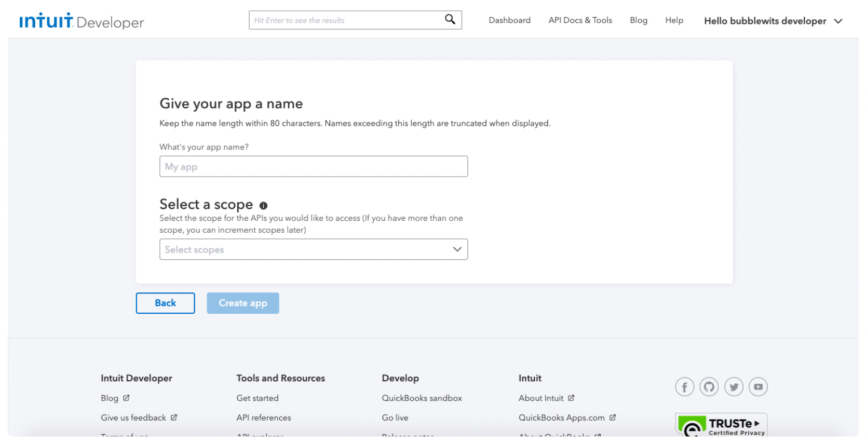
Task: Open the API references footer link
Action: tap(264, 418)
